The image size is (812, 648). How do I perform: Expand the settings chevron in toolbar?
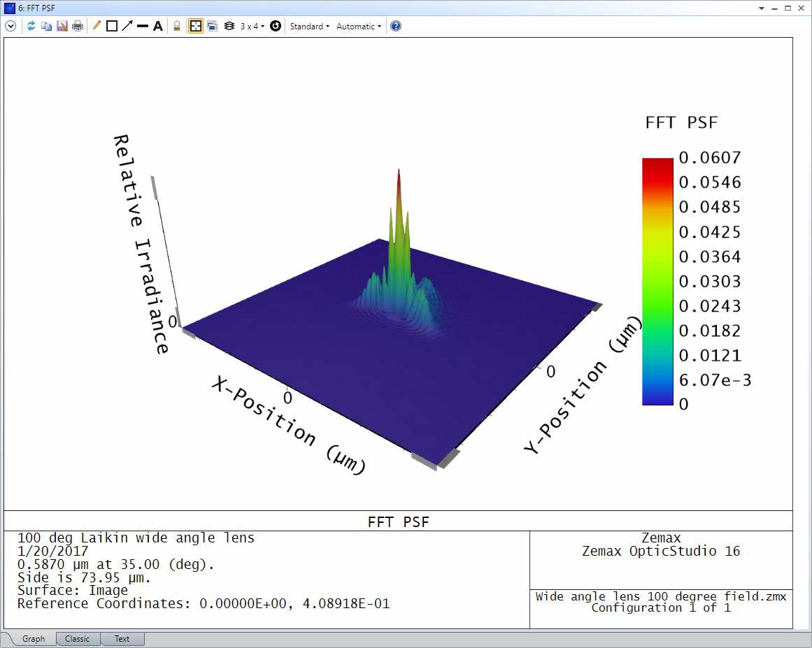click(x=10, y=26)
